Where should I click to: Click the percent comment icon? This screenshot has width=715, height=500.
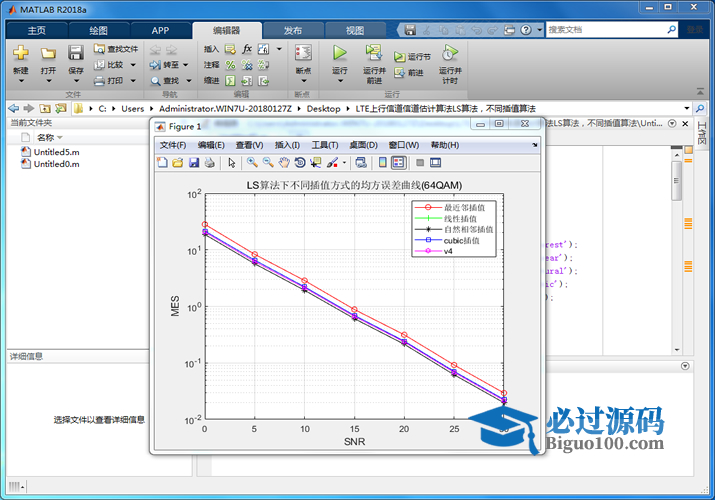(x=231, y=65)
